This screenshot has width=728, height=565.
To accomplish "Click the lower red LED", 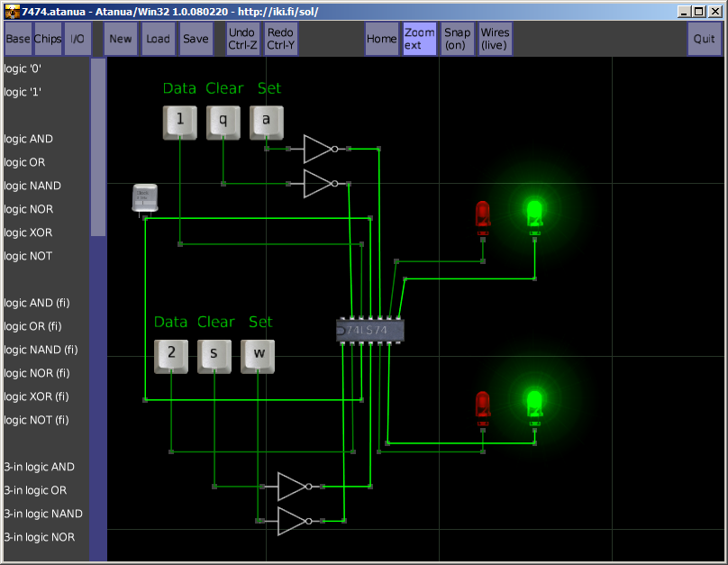I will 483,406.
